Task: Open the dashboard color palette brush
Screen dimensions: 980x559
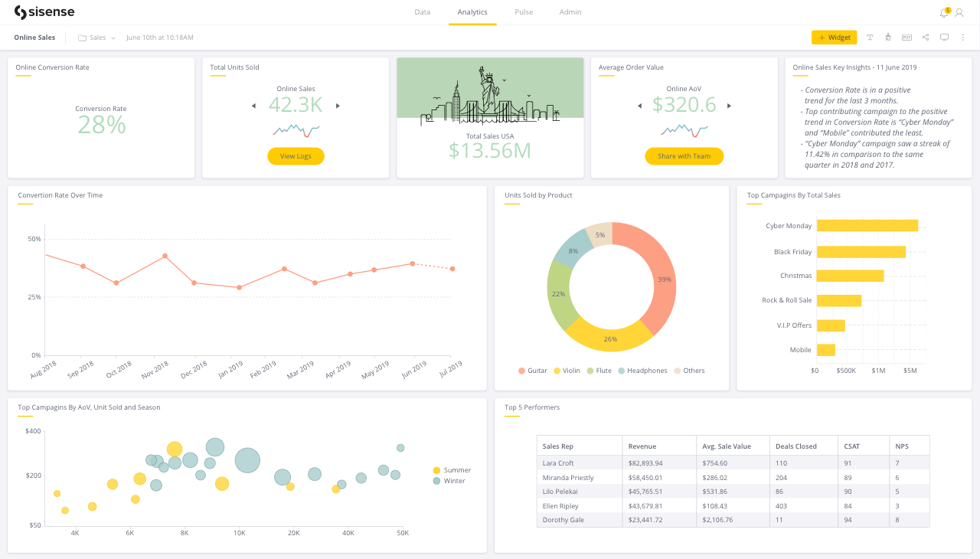Action: (888, 38)
